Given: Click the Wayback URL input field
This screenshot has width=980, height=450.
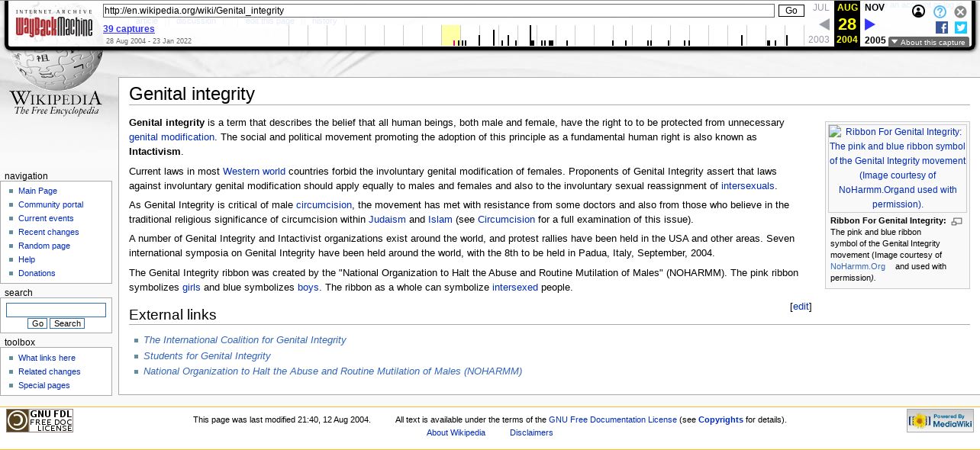Looking at the screenshot, I should (438, 11).
